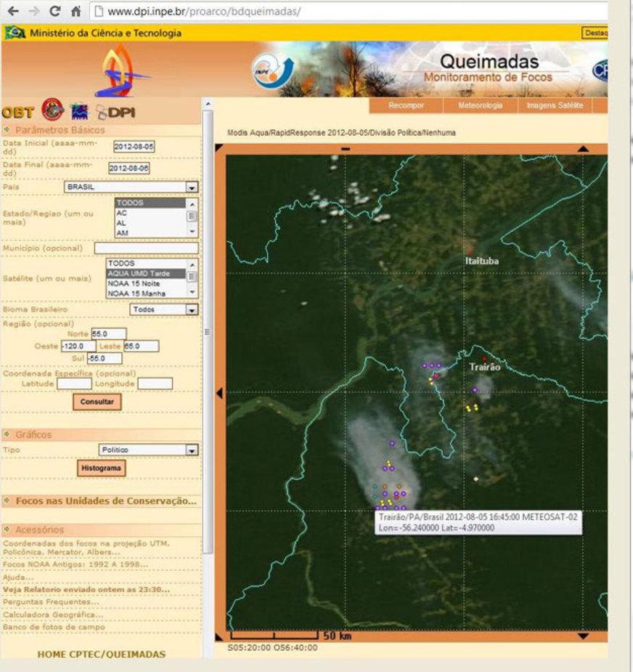Pan the map using the left-edge arrow
This screenshot has height=672, width=633.
click(x=220, y=392)
